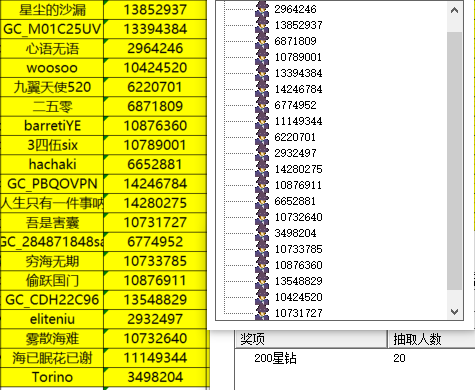Viewport: 475px width, 390px height.
Task: Click the scroll down arrow of winner list
Action: click(454, 312)
